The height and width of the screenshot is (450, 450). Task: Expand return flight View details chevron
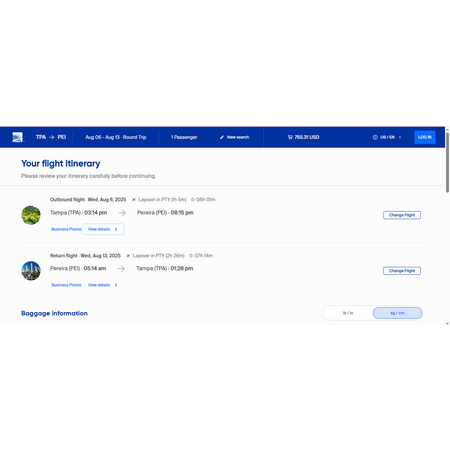(x=116, y=285)
